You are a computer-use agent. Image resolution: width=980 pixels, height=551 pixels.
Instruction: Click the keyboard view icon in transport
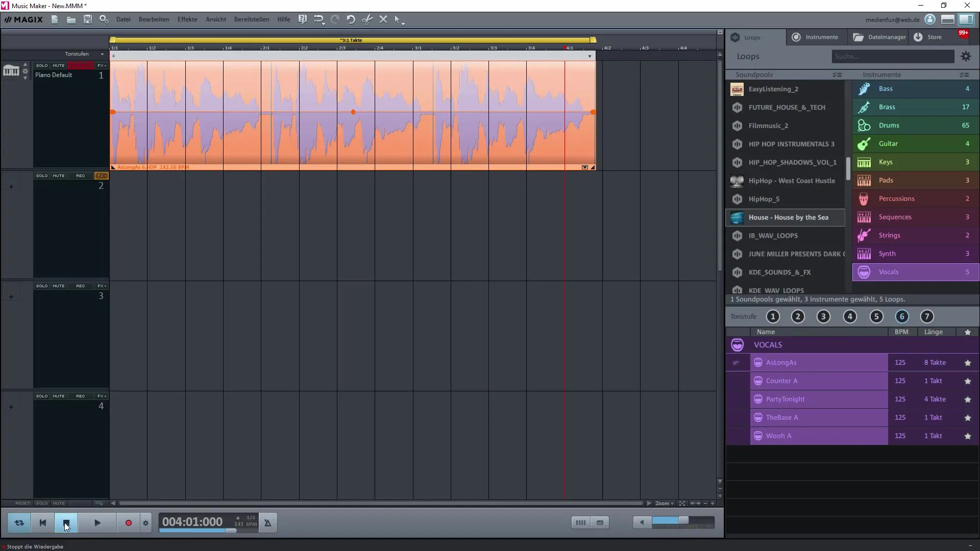[x=600, y=522]
